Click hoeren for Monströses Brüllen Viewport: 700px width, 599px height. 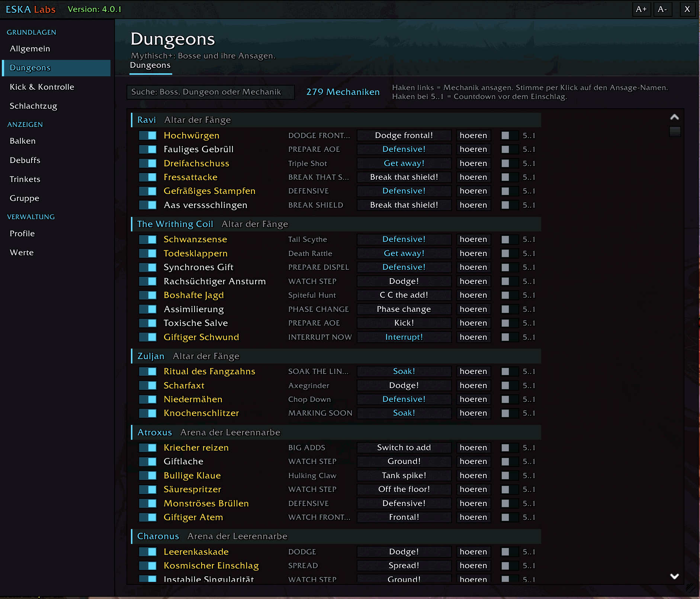click(473, 503)
